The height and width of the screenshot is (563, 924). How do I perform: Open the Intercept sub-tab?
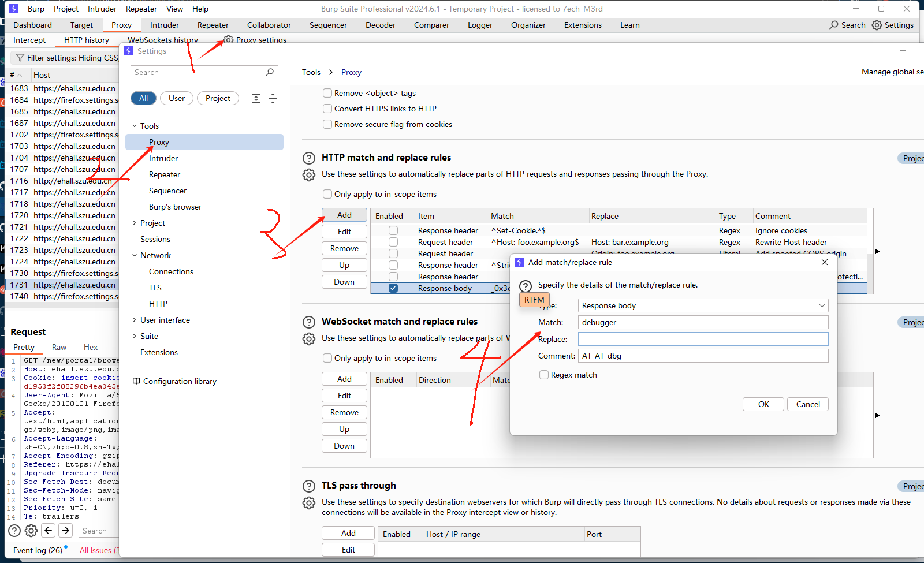pyautogui.click(x=29, y=40)
